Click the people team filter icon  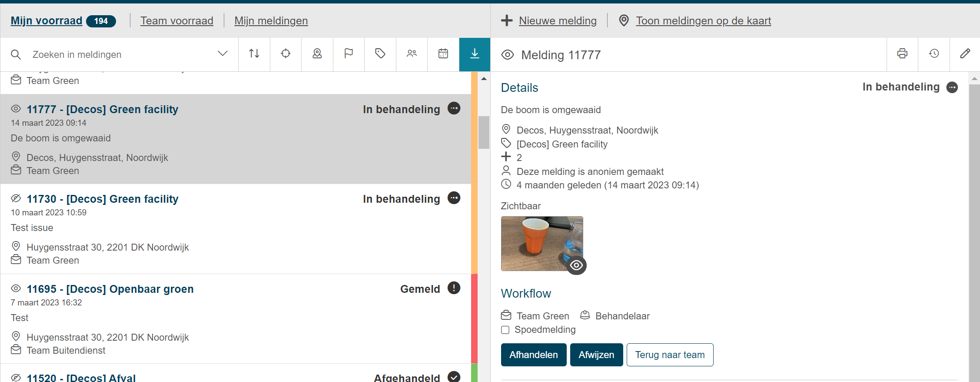click(412, 54)
